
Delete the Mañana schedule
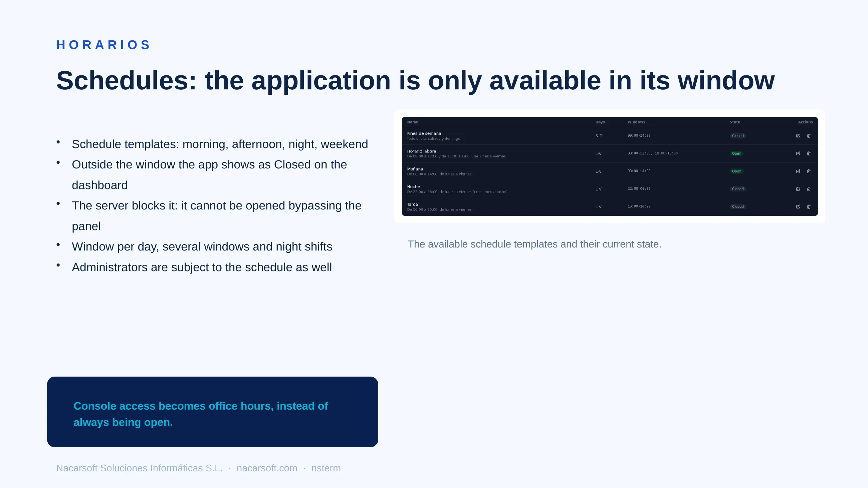[809, 171]
